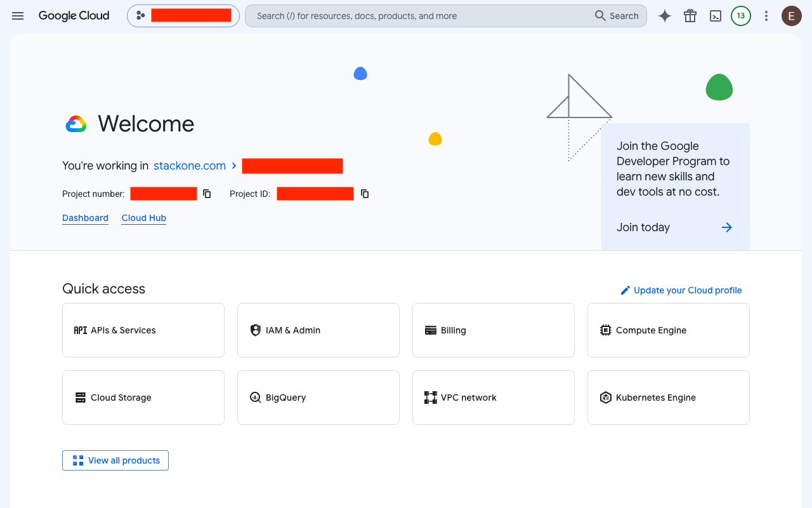Viewport: 812px width, 508px height.
Task: Open the Cloud Storage card
Action: 143,398
